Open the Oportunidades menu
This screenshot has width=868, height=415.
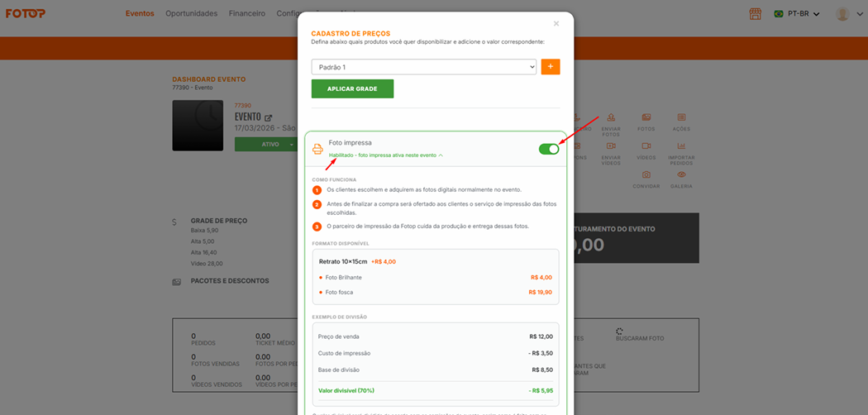coord(191,13)
